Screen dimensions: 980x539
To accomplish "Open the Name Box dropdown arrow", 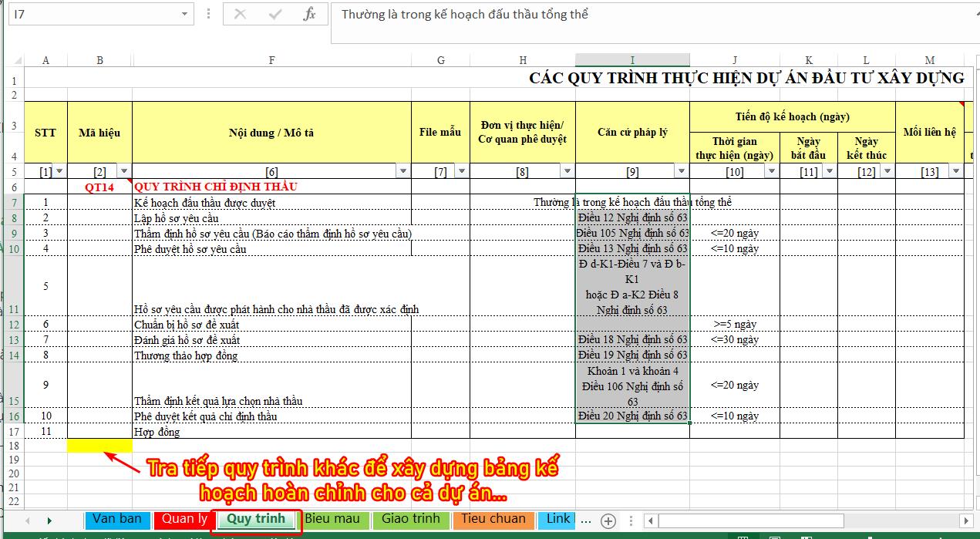I will click(184, 14).
